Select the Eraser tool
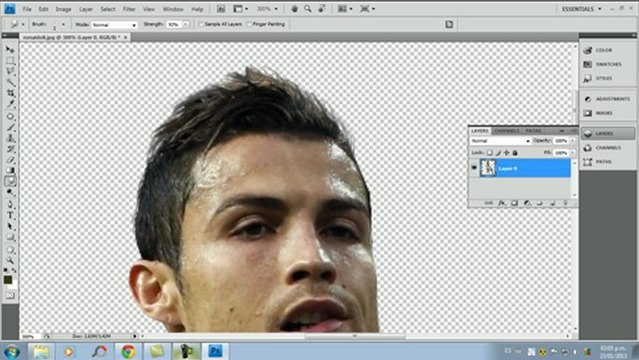 (10, 159)
